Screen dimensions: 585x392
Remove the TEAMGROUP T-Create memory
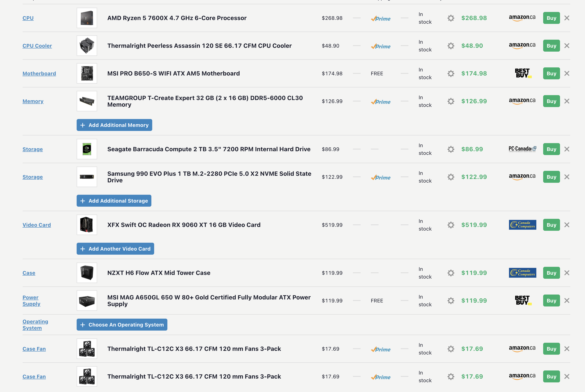567,101
